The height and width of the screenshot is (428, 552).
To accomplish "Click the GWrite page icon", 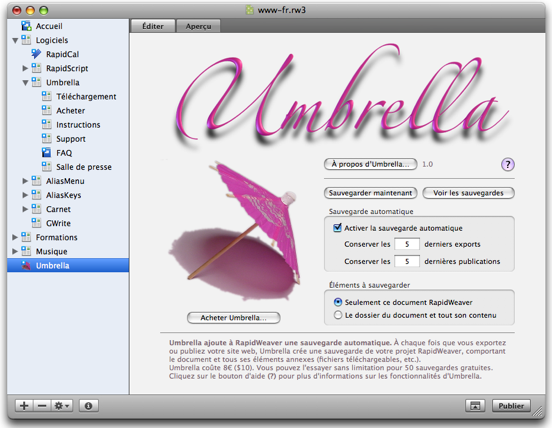I will (37, 223).
